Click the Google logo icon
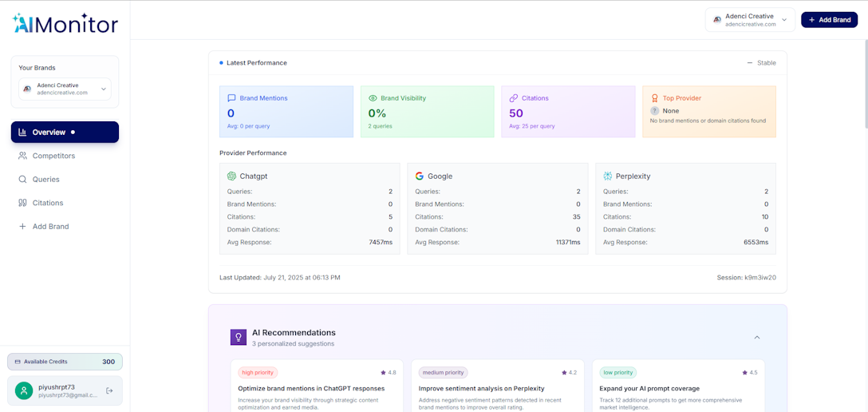This screenshot has height=412, width=868. tap(420, 176)
